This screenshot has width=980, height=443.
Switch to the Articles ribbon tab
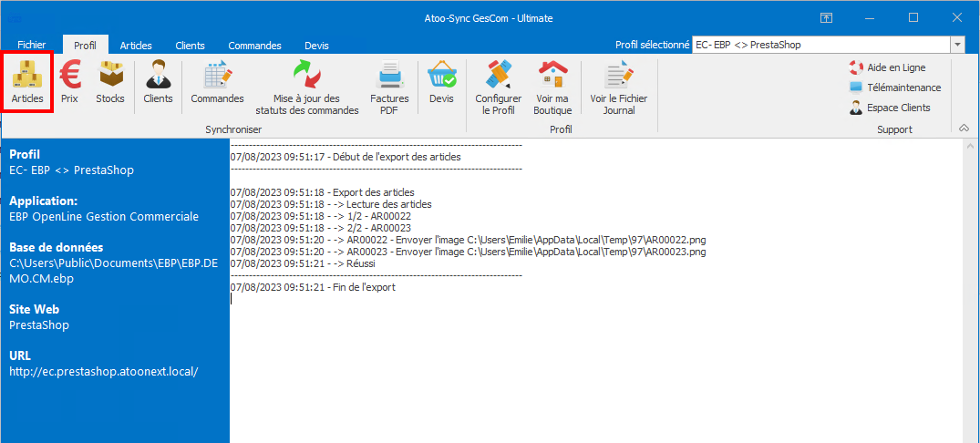coord(136,46)
